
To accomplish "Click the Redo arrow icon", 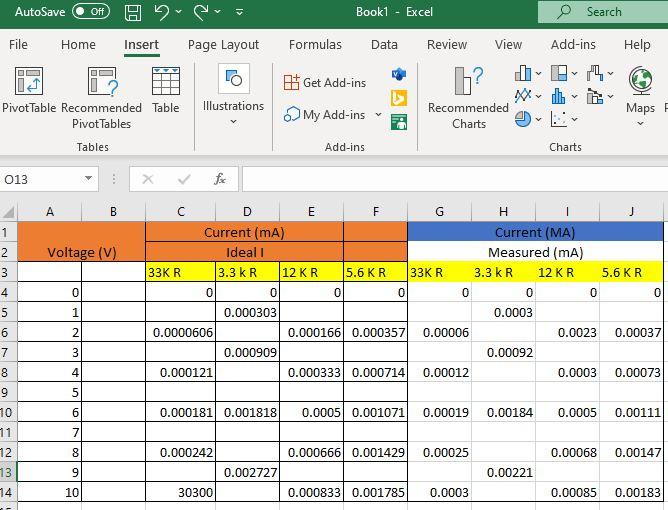I will 201,12.
